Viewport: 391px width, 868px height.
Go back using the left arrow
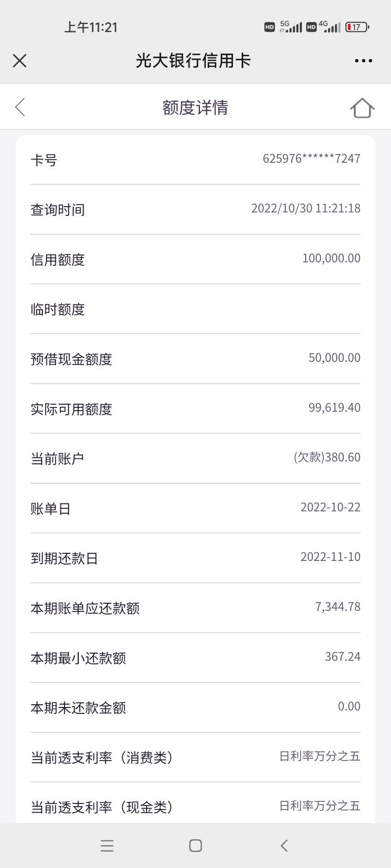pyautogui.click(x=20, y=107)
